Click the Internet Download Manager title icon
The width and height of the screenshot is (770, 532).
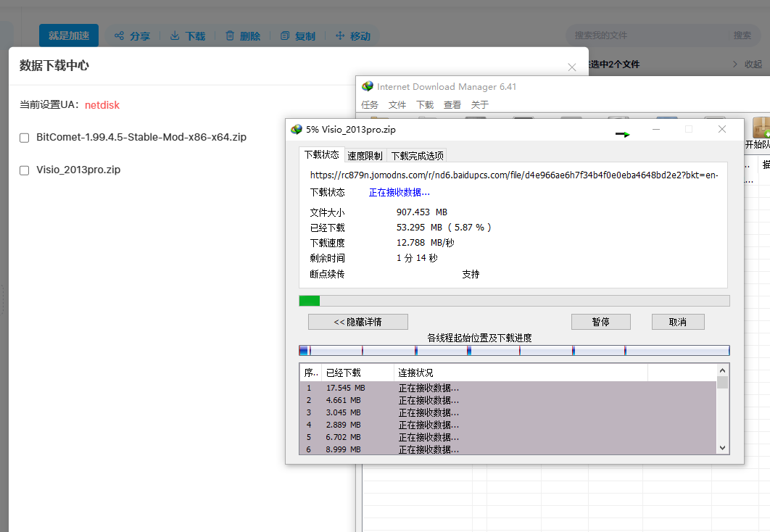click(x=368, y=86)
